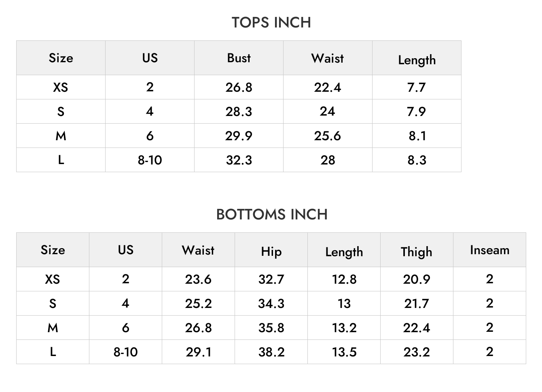The height and width of the screenshot is (392, 542).
Task: Click the 23.2 thigh value for L
Action: (417, 352)
